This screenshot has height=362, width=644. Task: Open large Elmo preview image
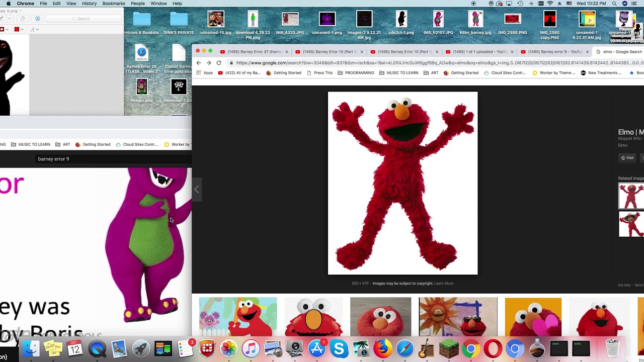coord(403,183)
